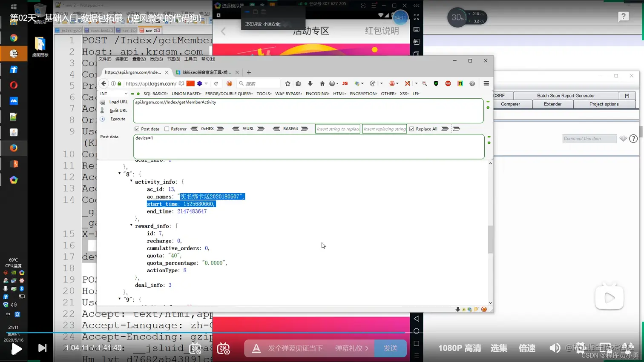Screen dimensions: 644x362
Task: Click the 0xHEX encode right arrow
Action: point(220,129)
